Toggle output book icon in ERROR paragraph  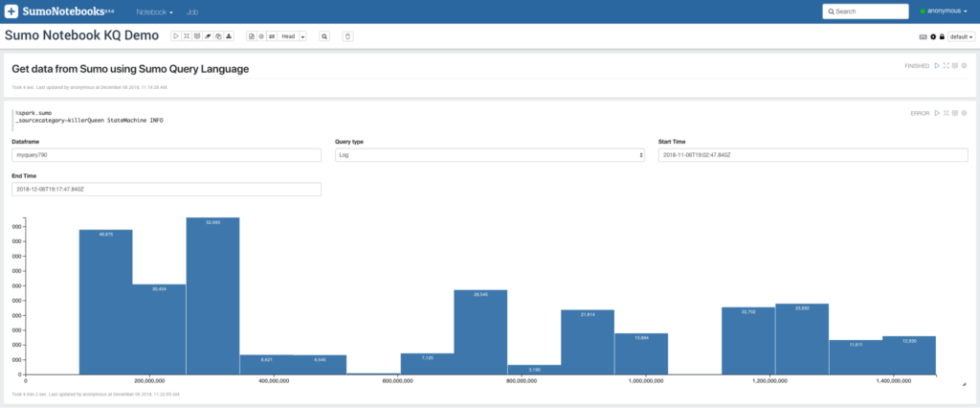pos(955,113)
